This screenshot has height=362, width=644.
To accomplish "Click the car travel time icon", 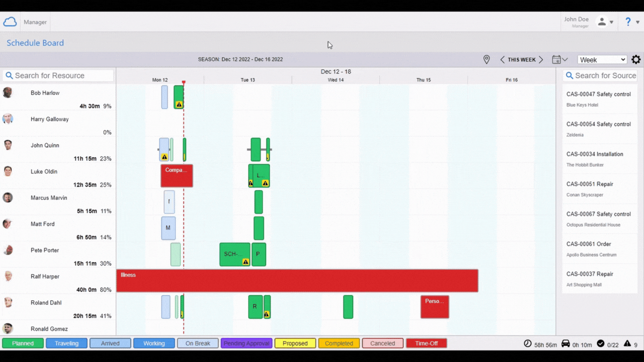I will tap(566, 343).
